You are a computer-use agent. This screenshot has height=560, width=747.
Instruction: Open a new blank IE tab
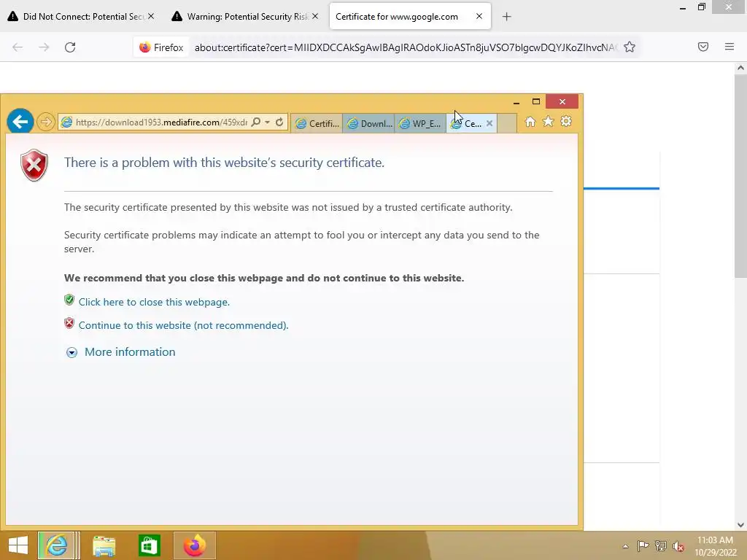(507, 123)
